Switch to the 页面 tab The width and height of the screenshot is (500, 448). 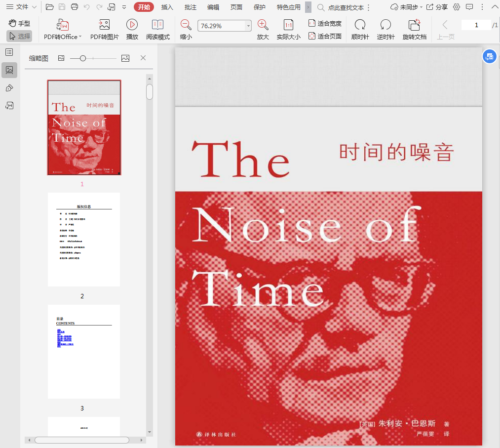pos(236,7)
